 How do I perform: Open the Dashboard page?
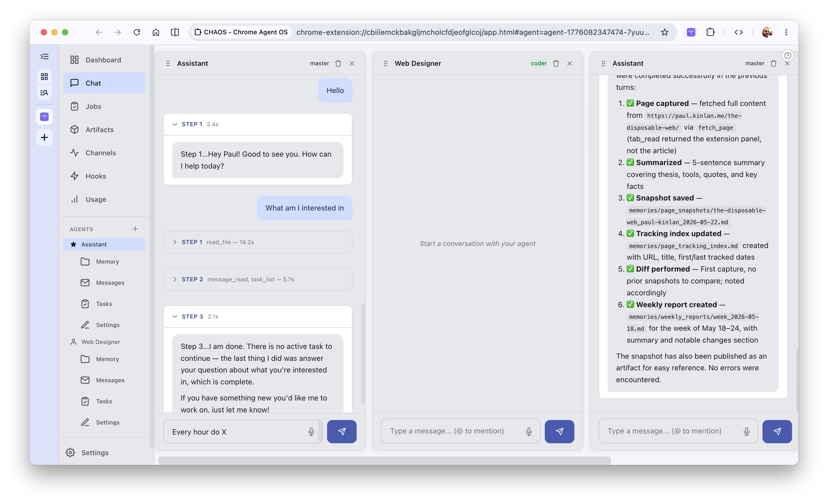(104, 60)
